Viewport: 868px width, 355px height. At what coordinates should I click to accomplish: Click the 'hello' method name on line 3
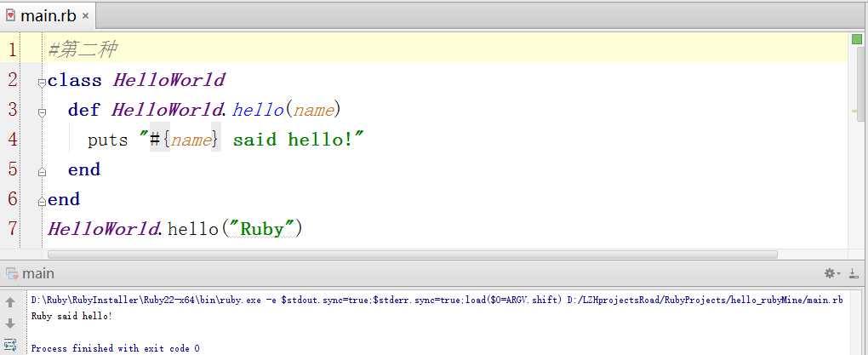click(x=258, y=110)
